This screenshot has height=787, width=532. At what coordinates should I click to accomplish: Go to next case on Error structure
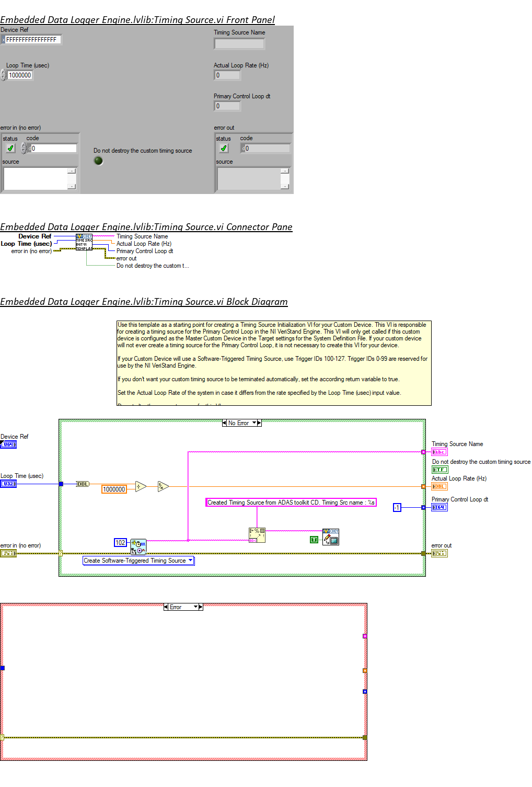click(x=201, y=607)
